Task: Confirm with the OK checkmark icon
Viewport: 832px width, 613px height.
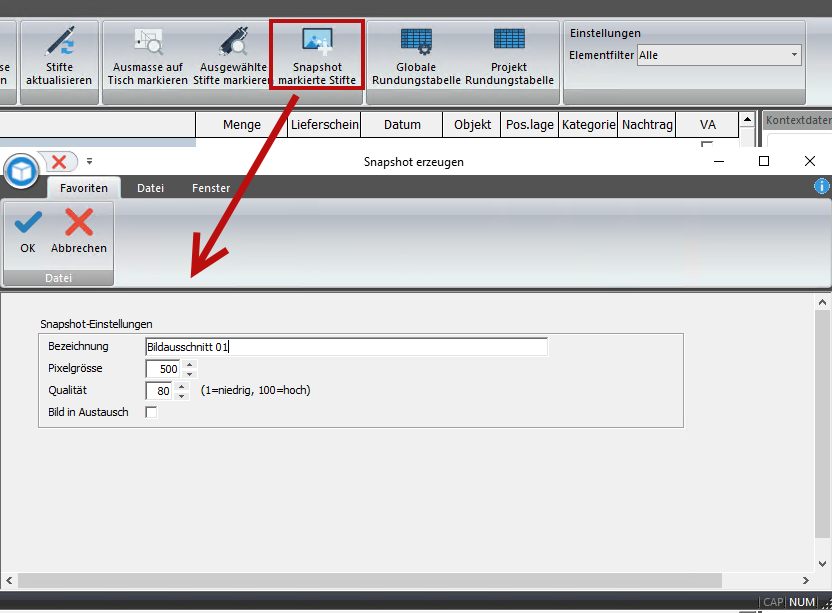Action: click(28, 224)
